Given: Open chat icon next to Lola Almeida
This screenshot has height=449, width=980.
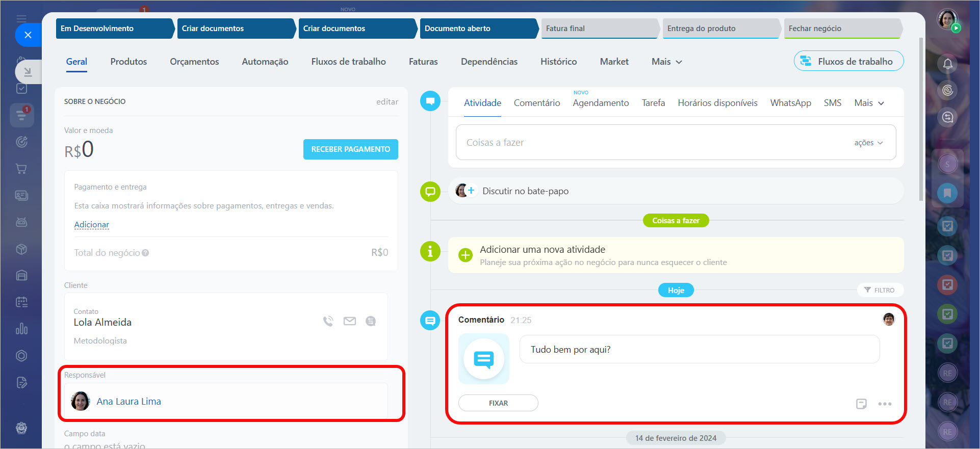Looking at the screenshot, I should point(371,321).
